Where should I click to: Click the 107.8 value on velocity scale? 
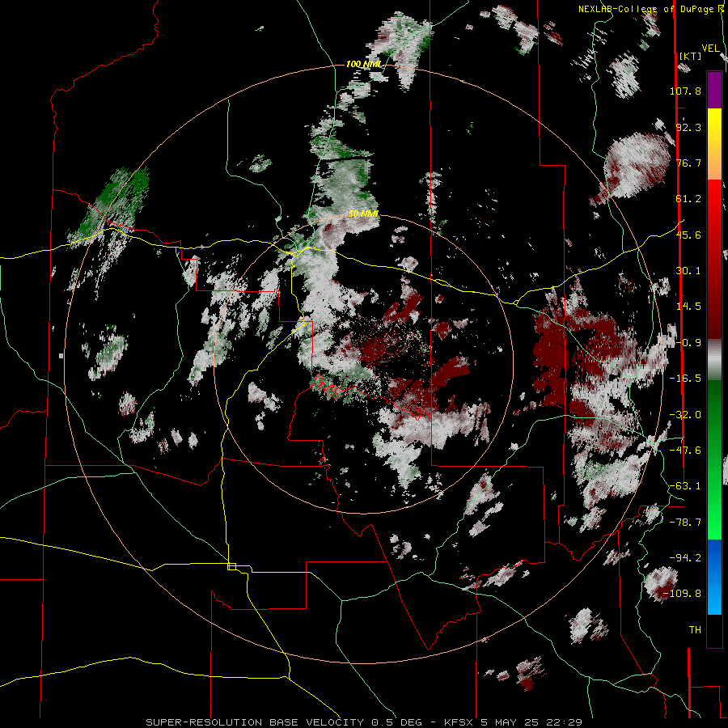tap(685, 91)
